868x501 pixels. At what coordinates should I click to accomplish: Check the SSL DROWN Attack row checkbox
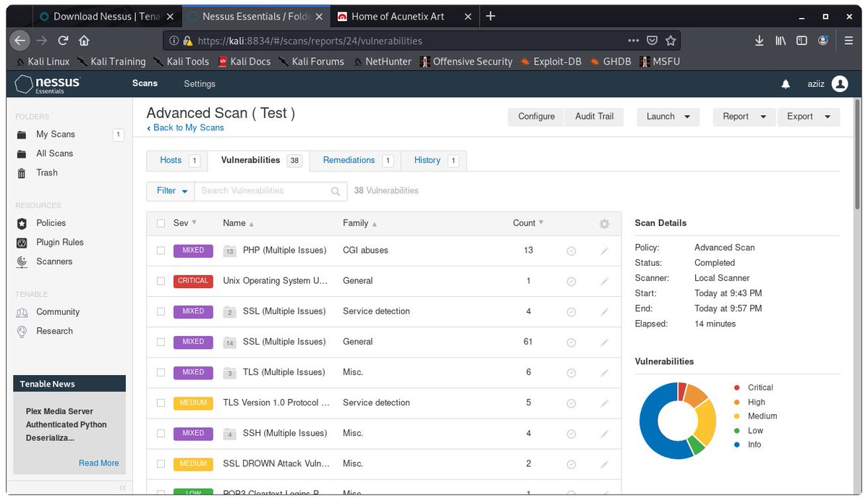[x=161, y=463]
